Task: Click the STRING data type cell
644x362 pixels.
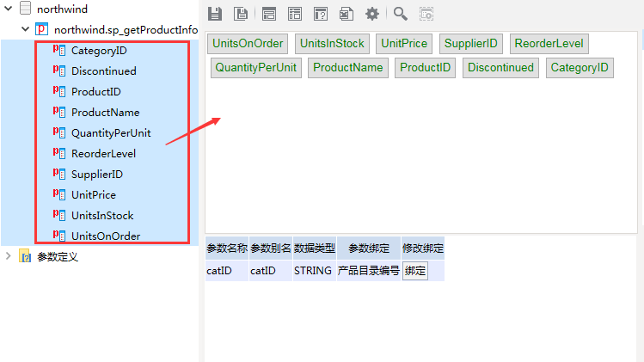Action: pyautogui.click(x=314, y=271)
